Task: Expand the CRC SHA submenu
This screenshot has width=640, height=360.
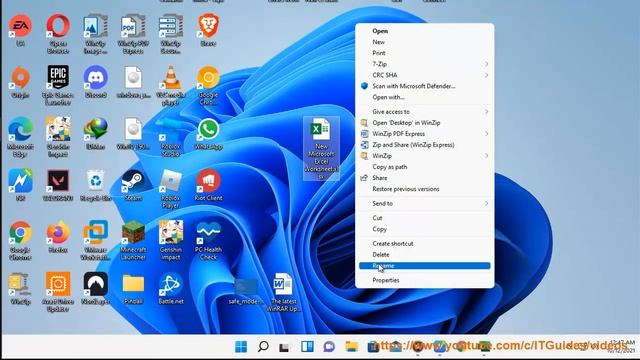Action: [424, 75]
